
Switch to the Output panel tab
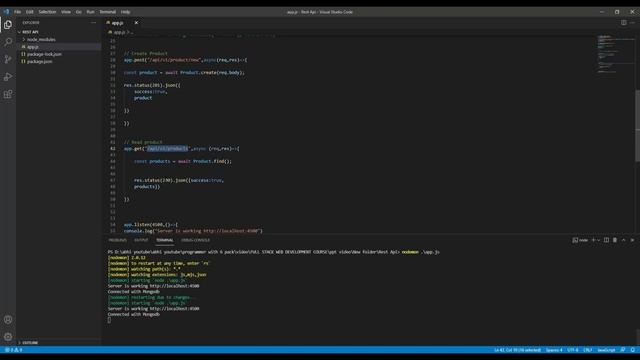tap(141, 240)
